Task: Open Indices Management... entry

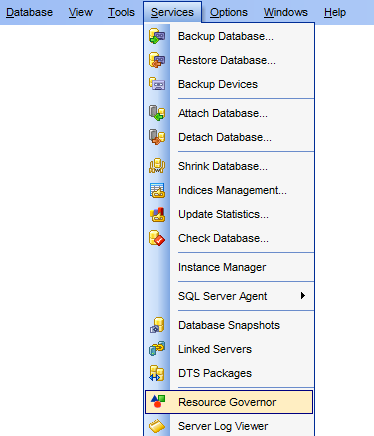Action: [229, 190]
